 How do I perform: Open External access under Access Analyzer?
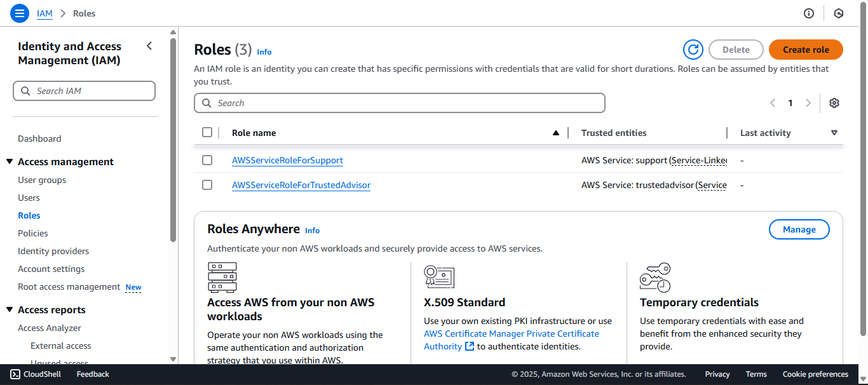click(61, 346)
